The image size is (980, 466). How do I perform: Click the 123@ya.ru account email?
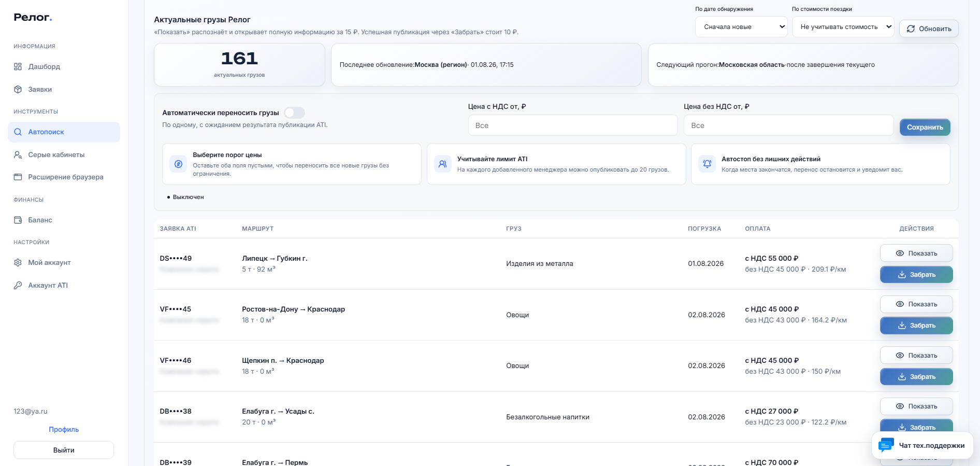pyautogui.click(x=31, y=412)
